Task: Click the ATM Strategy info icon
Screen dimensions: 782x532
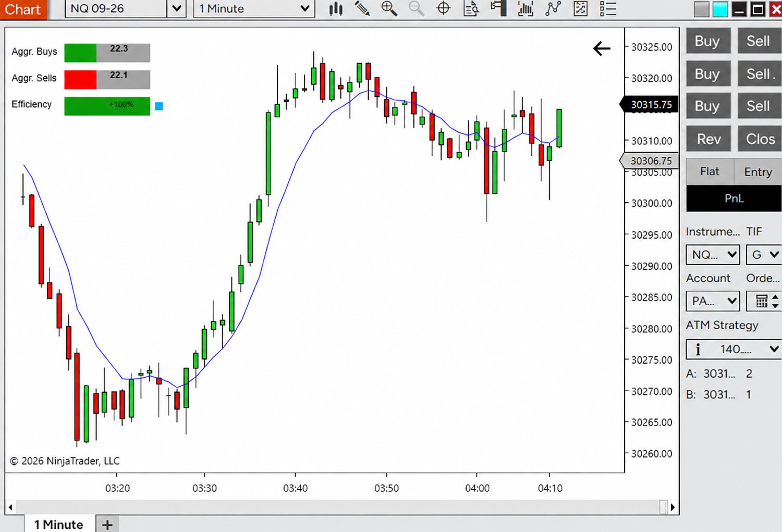Action: tap(698, 349)
